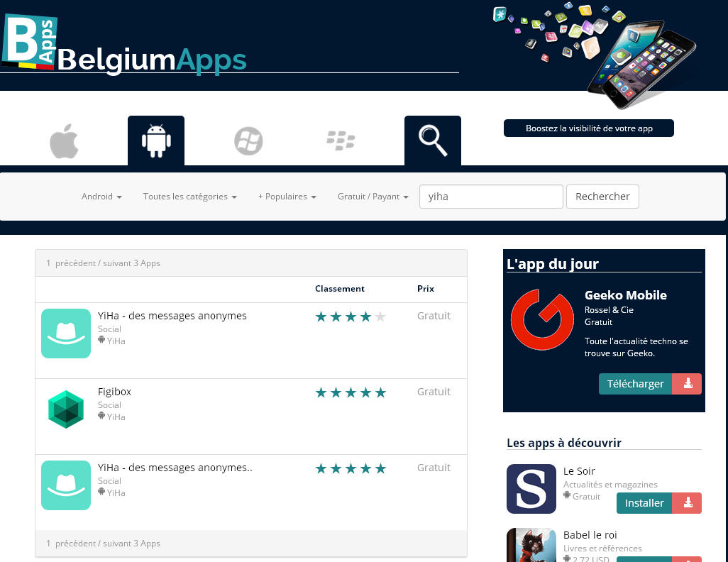The width and height of the screenshot is (728, 562).
Task: Click the Figibox app icon
Action: pyautogui.click(x=66, y=409)
